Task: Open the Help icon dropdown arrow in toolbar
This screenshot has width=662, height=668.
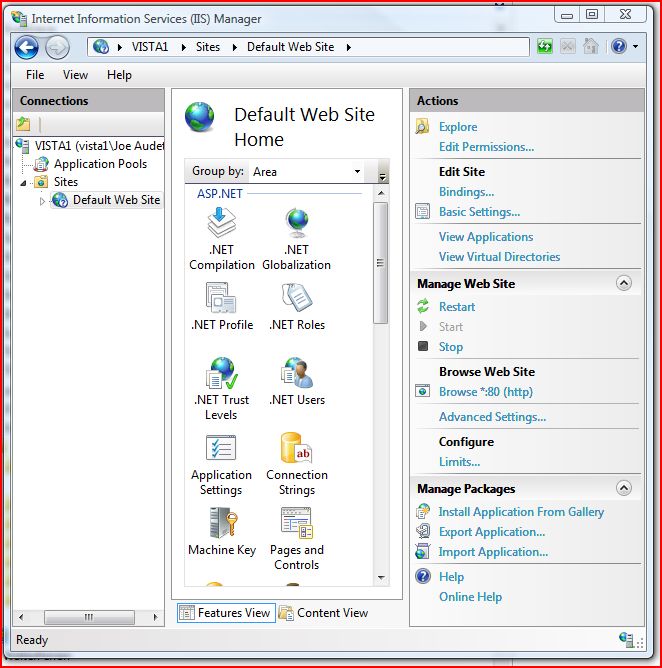Action: coord(635,46)
